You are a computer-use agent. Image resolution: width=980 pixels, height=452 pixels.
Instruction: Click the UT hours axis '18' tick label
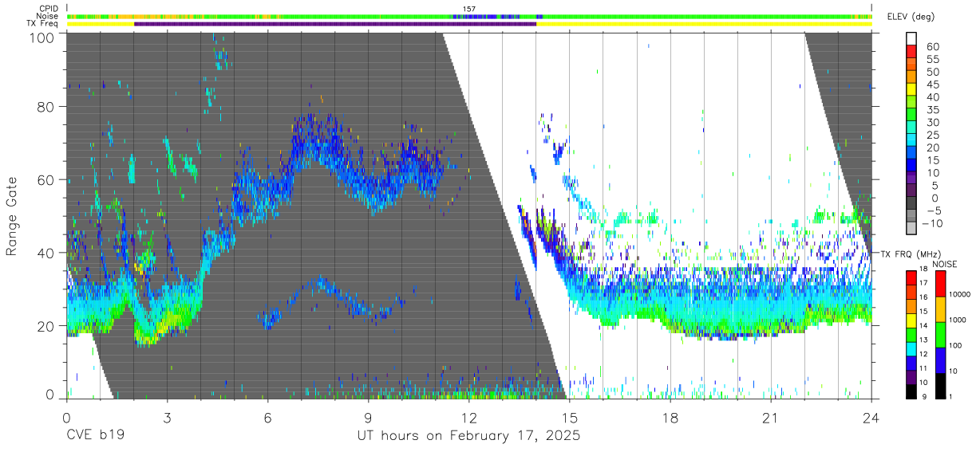[670, 418]
